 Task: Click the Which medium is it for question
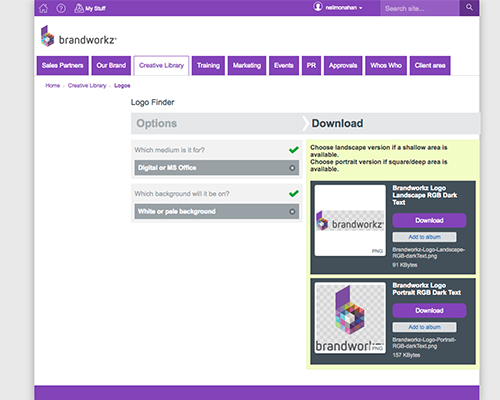tap(170, 150)
